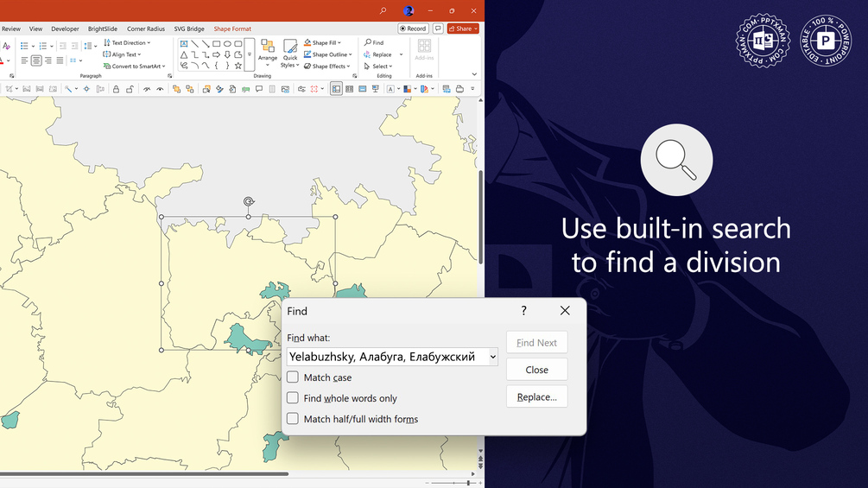Click the open eye show icon
Image resolution: width=868 pixels, height=488 pixels.
(160, 88)
